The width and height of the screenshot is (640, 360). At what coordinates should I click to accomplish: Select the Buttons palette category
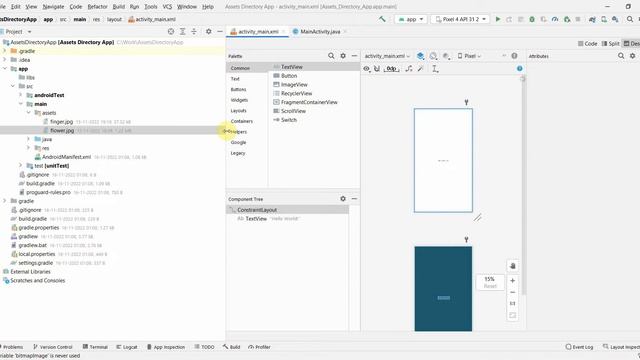(238, 89)
